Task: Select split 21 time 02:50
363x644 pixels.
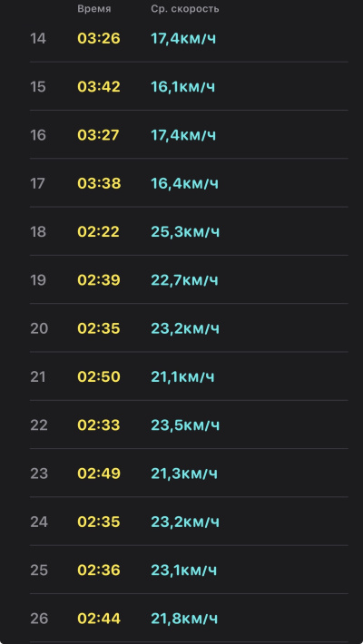Action: 99,376
